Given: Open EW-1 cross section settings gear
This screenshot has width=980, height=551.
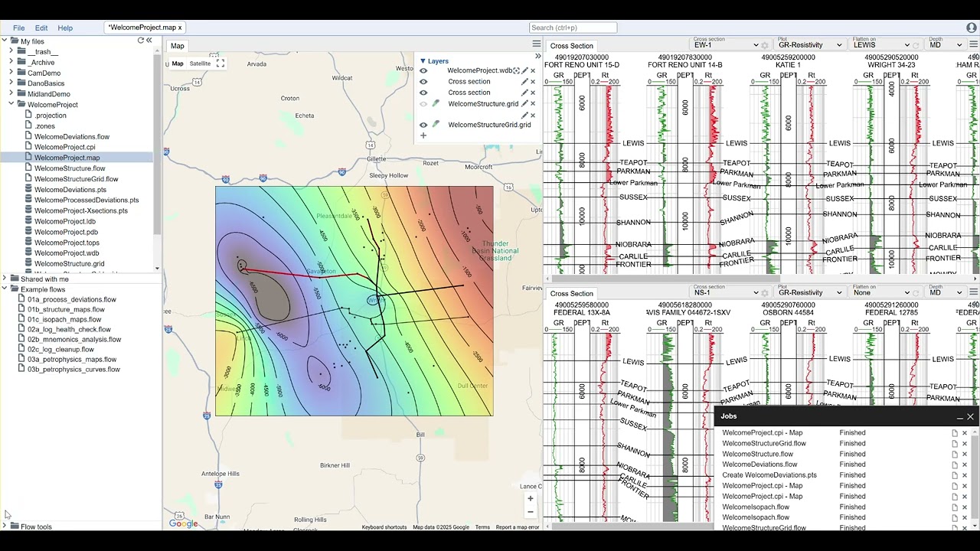Looking at the screenshot, I should tap(764, 45).
